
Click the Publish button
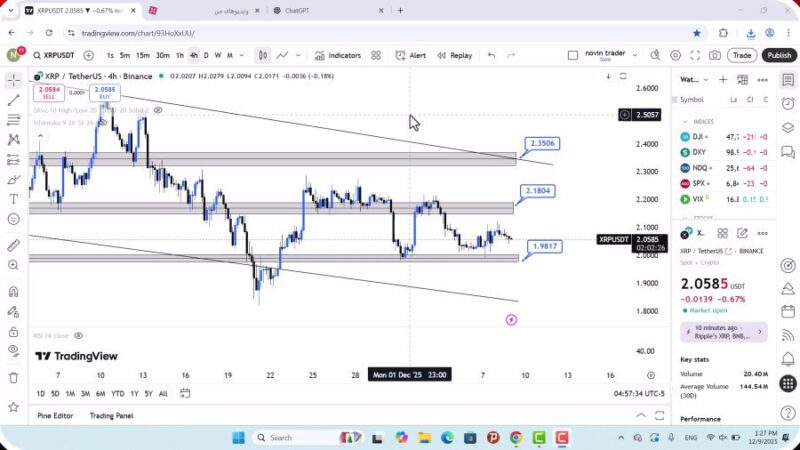click(778, 55)
